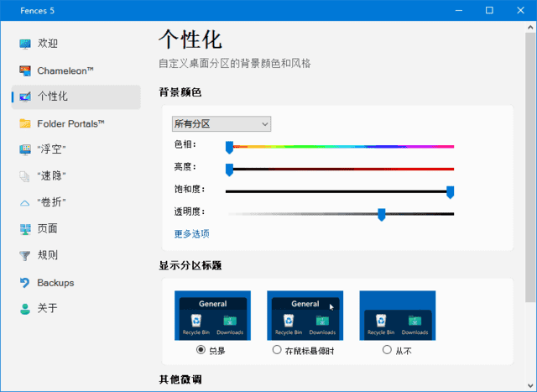Select the 在鼠标悬停时 radio button
This screenshot has height=392, width=537.
(x=277, y=350)
